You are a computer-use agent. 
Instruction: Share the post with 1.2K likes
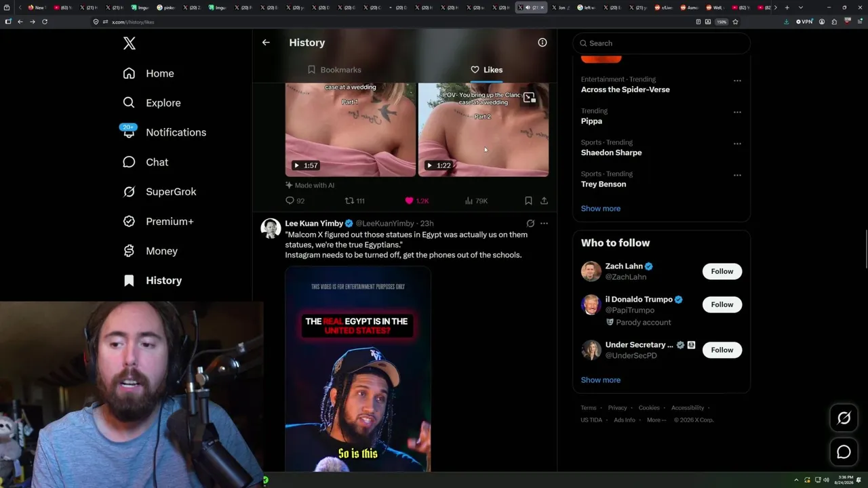click(544, 201)
